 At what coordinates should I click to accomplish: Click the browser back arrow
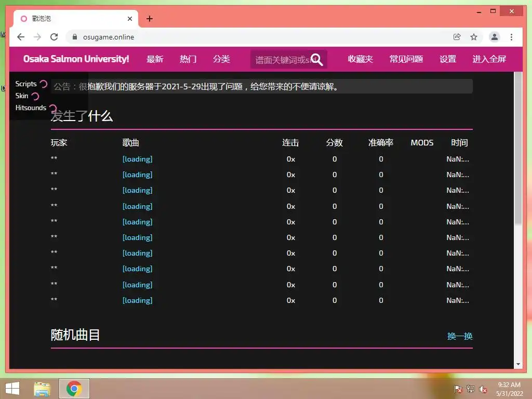point(21,37)
